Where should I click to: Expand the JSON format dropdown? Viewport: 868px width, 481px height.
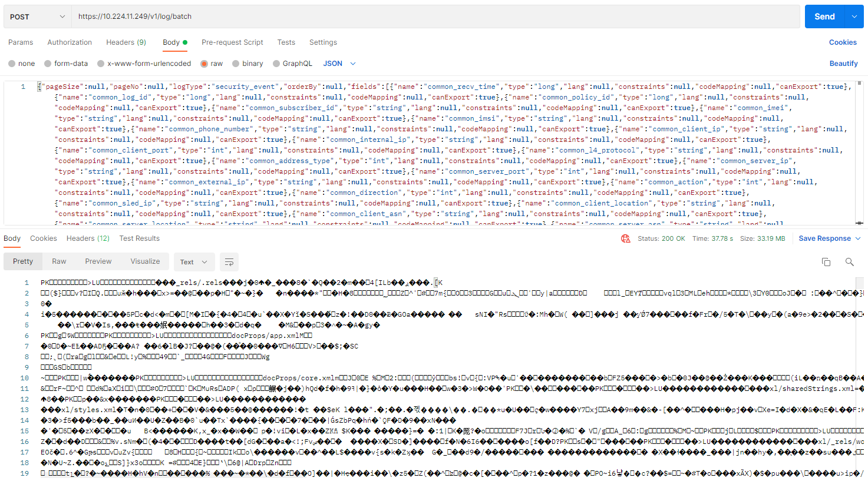point(340,64)
